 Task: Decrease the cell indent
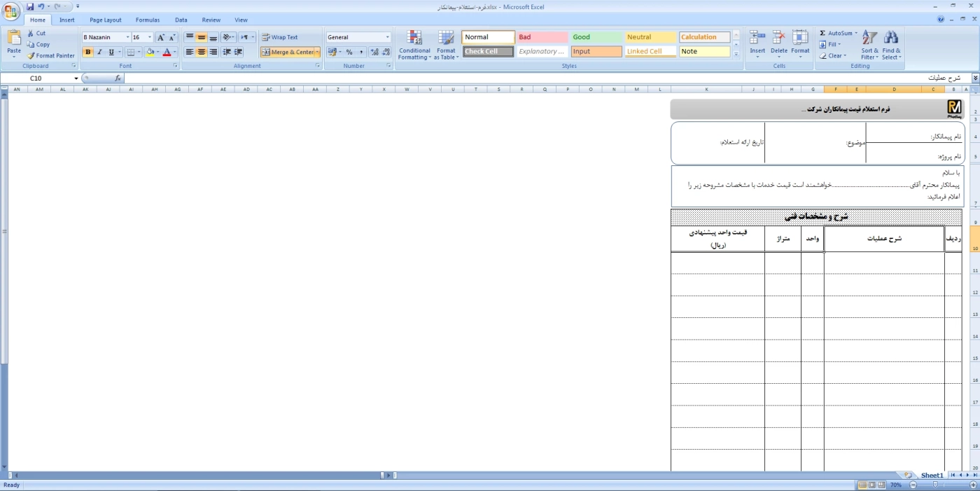coord(227,52)
